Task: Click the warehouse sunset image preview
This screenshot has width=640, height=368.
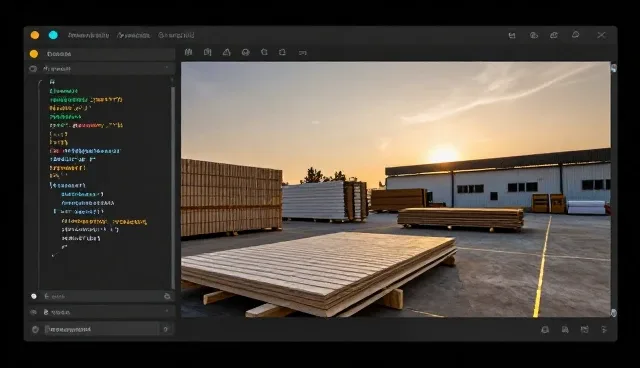Action: pyautogui.click(x=396, y=189)
